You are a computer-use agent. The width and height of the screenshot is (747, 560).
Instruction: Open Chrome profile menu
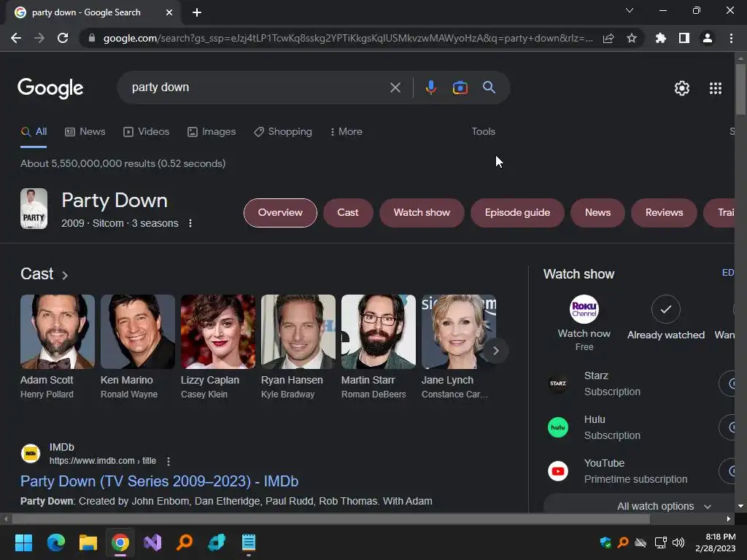click(707, 38)
